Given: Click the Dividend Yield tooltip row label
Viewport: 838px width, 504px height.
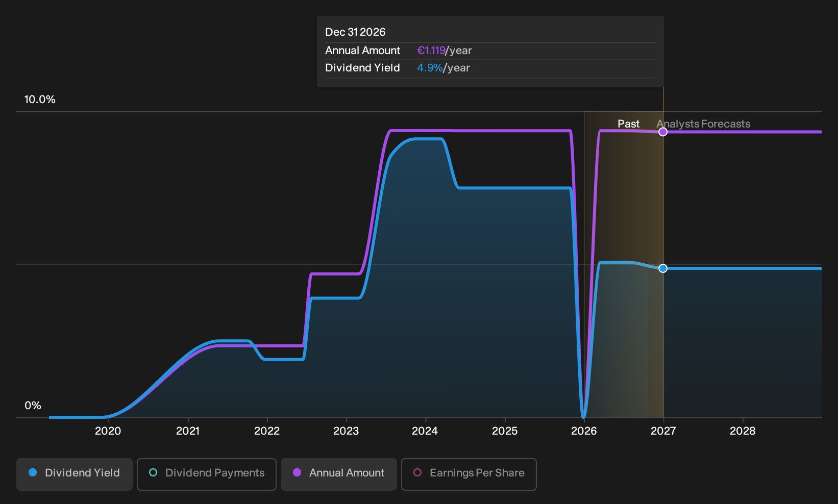Looking at the screenshot, I should [362, 68].
